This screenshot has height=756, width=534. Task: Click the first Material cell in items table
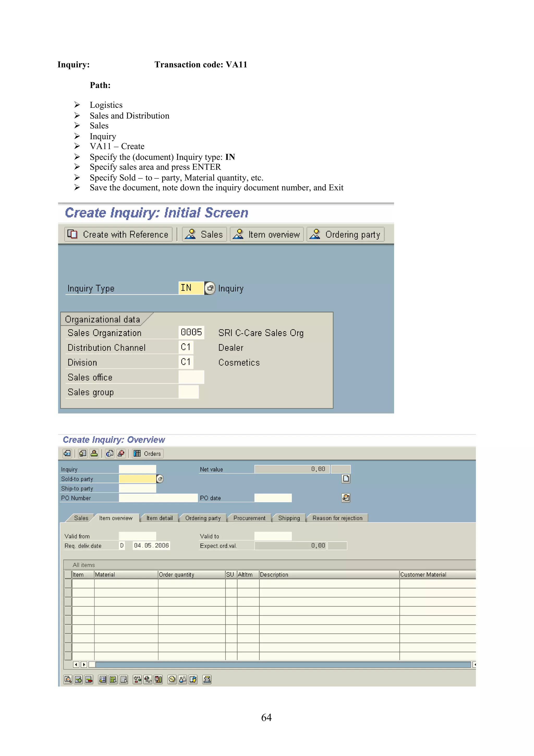(x=126, y=584)
